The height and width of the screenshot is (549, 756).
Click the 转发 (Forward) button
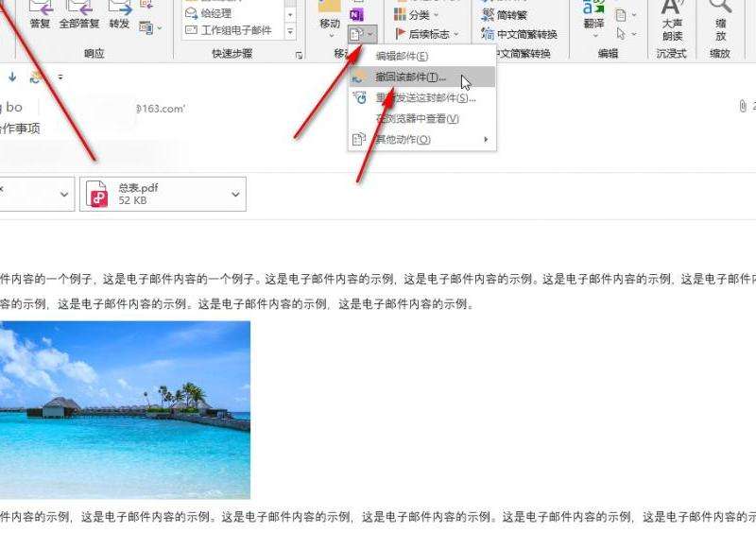point(119,14)
